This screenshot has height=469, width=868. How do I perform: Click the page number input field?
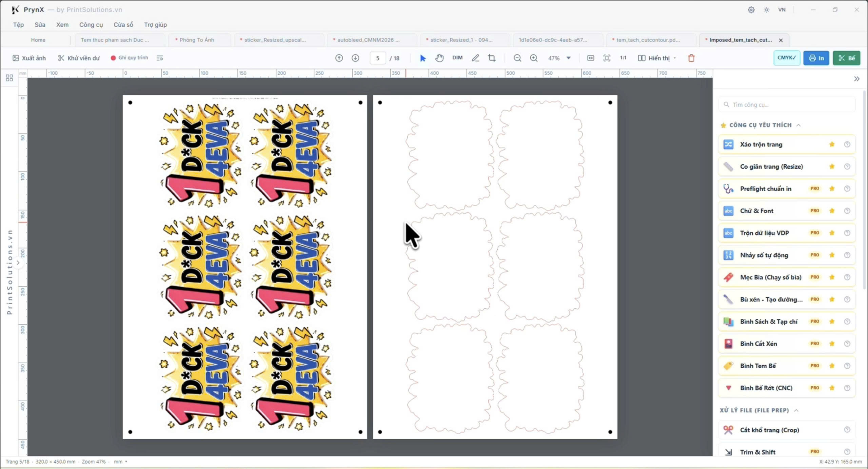(x=377, y=58)
